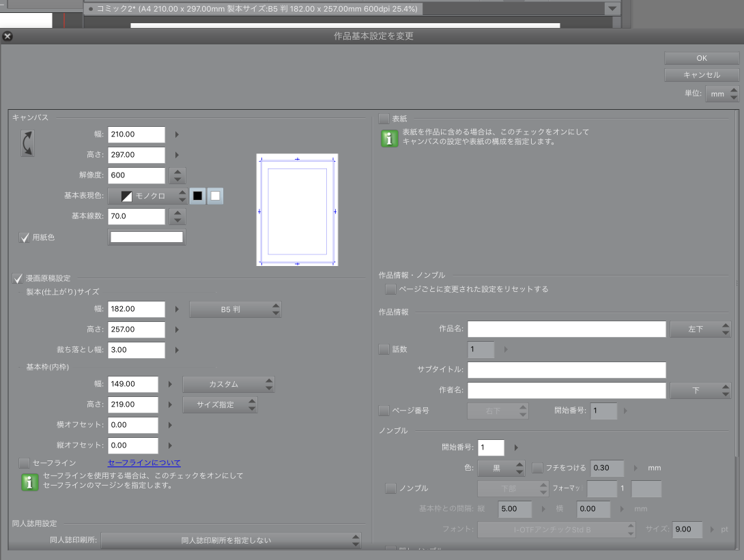Click the 作品名 text input field
744x560 pixels.
pos(566,329)
